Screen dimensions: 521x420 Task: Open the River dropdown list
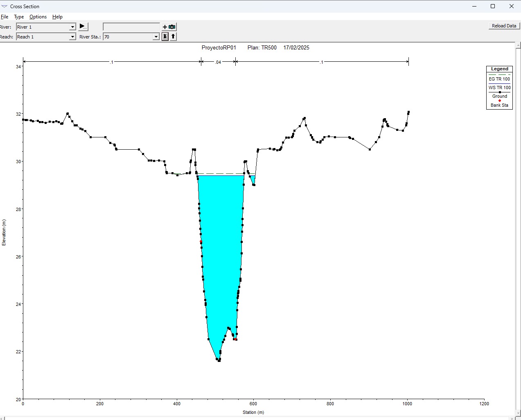72,27
